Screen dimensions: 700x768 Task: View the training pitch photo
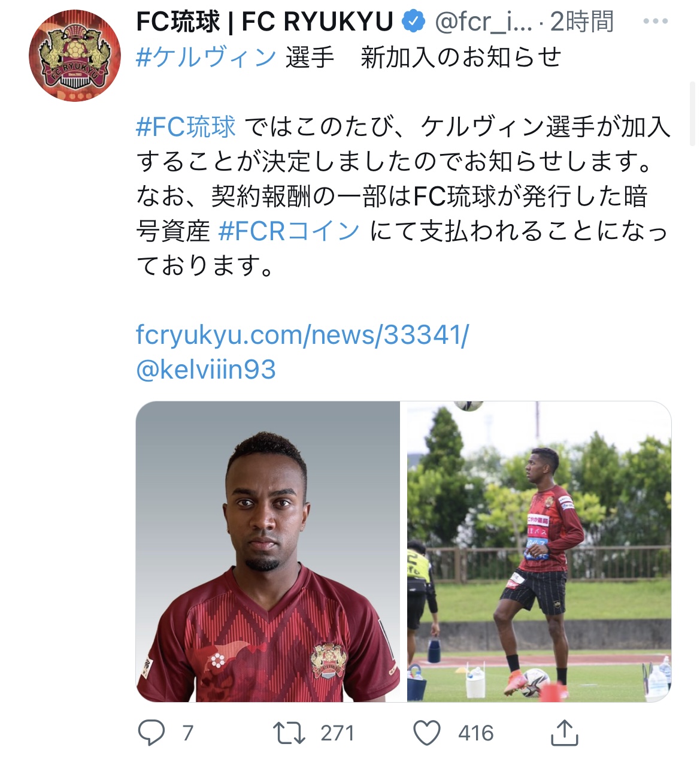click(x=539, y=551)
